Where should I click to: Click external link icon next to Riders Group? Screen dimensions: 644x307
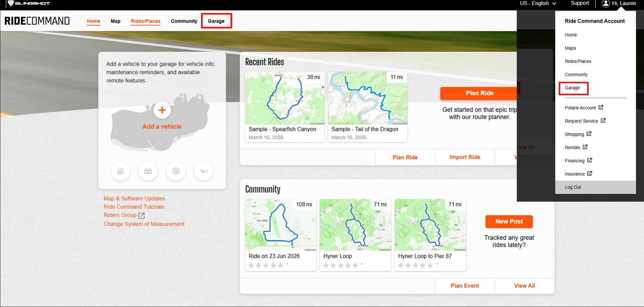(141, 215)
